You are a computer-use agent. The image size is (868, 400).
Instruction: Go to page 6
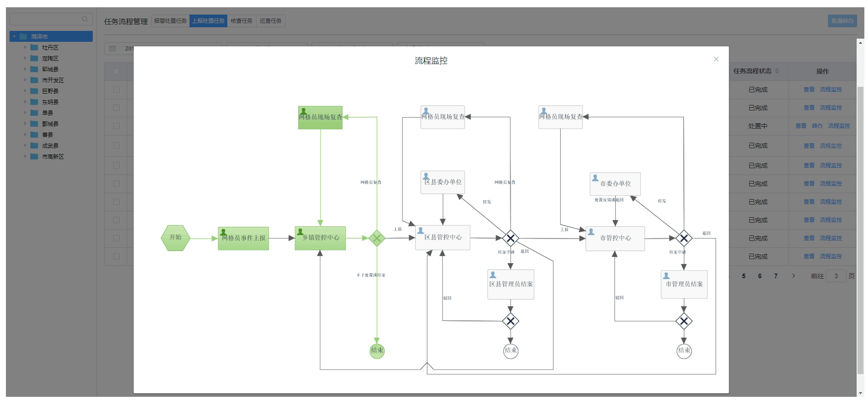point(760,276)
